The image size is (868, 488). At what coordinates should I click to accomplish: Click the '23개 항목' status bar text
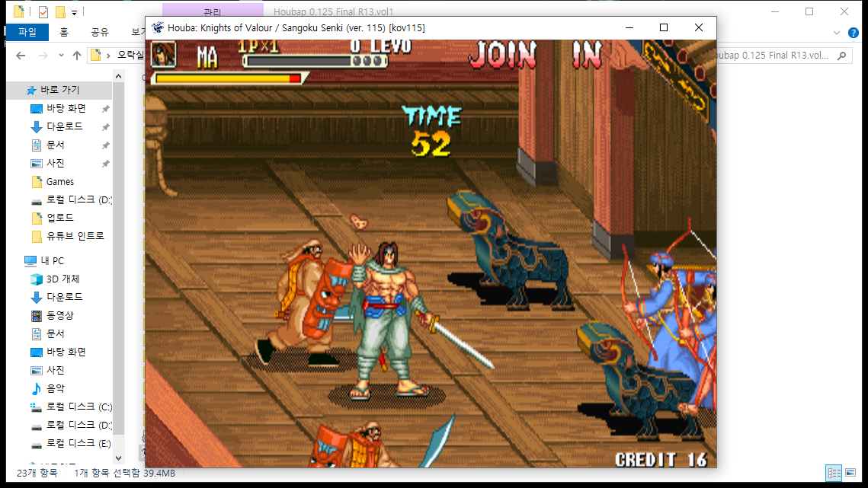(x=37, y=473)
